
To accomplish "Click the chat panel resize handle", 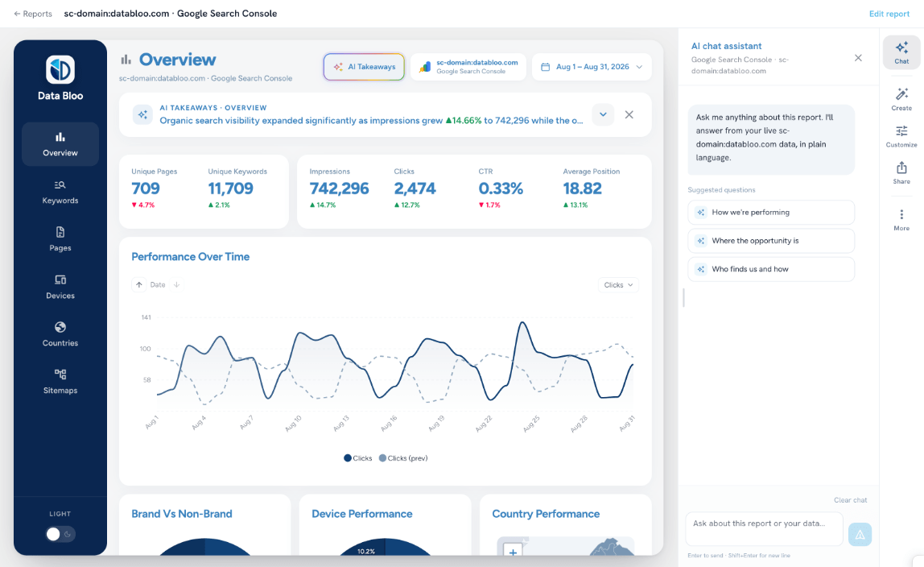I will (x=683, y=298).
